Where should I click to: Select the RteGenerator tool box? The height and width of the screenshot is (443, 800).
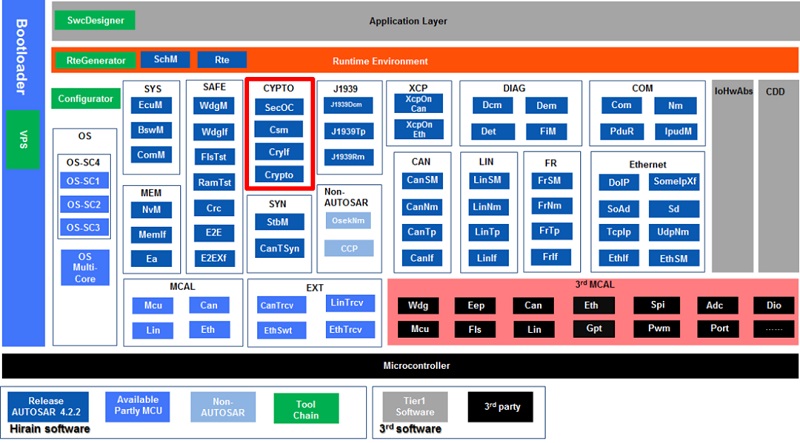click(x=95, y=60)
